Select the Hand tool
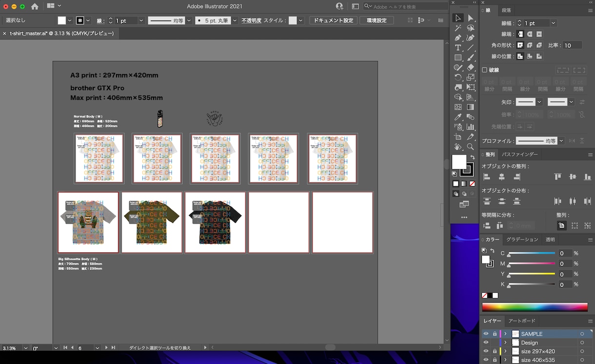The height and width of the screenshot is (364, 595). click(x=458, y=147)
